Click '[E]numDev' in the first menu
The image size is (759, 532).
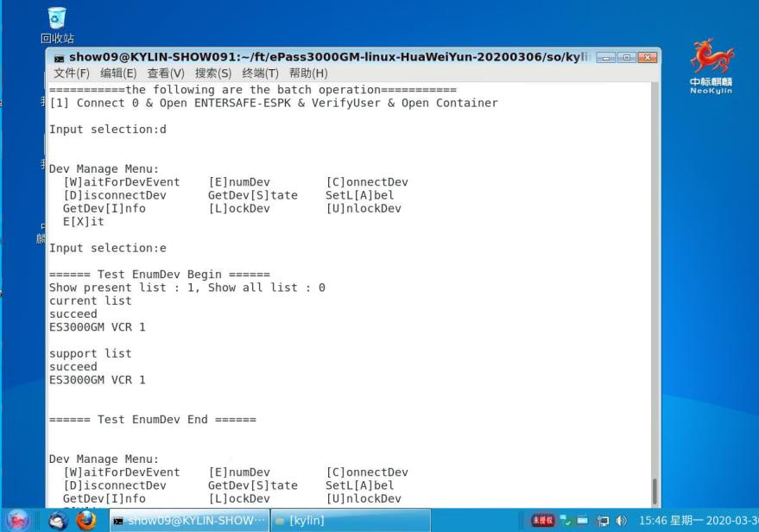pyautogui.click(x=239, y=182)
